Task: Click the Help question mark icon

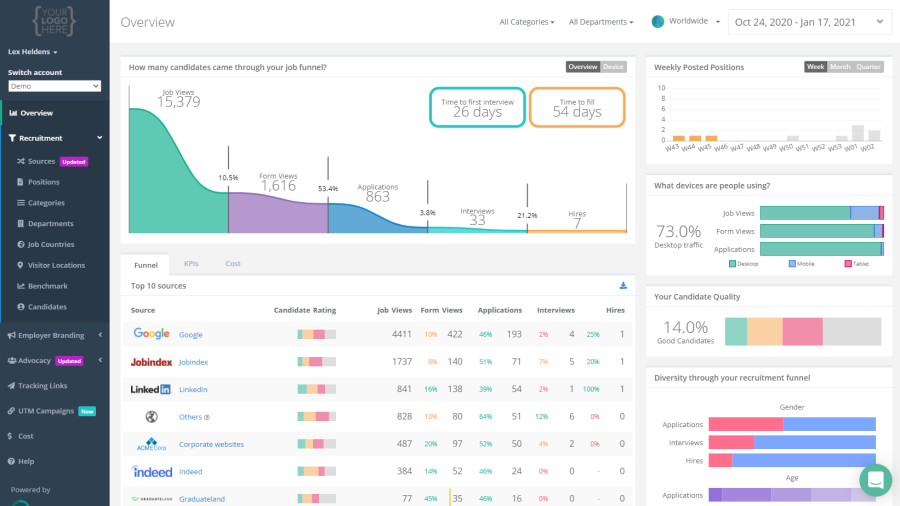Action: pos(11,461)
